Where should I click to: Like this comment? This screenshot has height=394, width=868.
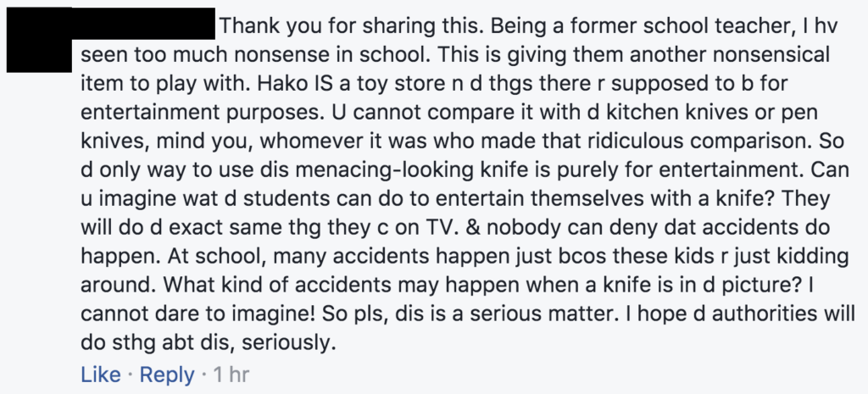pos(101,375)
